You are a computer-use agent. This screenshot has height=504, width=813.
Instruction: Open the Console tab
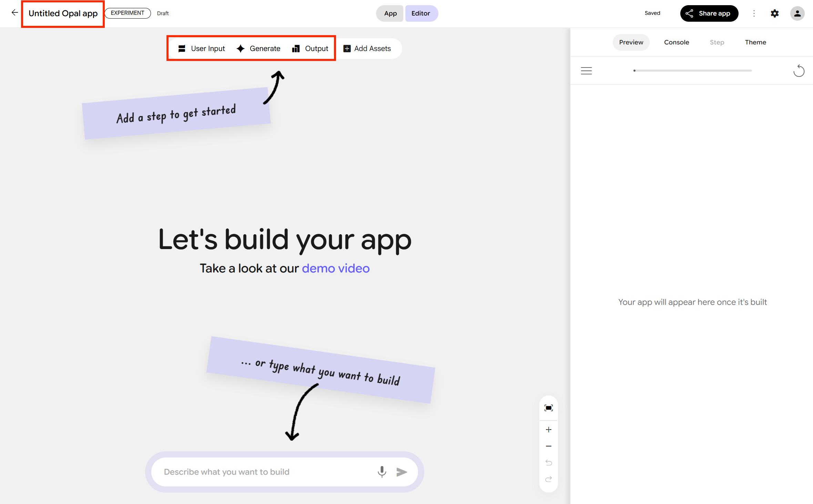(x=676, y=42)
